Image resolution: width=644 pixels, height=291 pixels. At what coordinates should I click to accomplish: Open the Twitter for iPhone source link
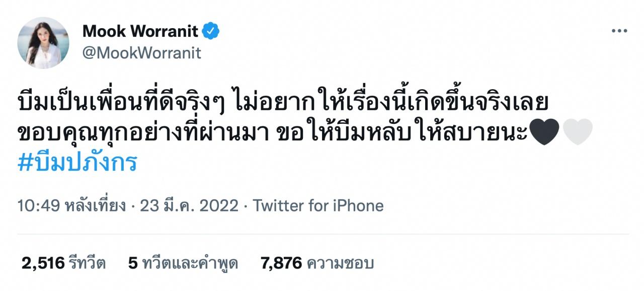(318, 205)
